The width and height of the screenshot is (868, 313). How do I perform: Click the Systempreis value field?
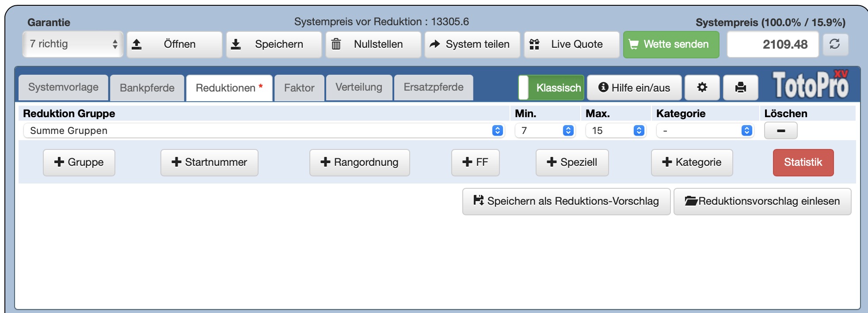(x=773, y=44)
